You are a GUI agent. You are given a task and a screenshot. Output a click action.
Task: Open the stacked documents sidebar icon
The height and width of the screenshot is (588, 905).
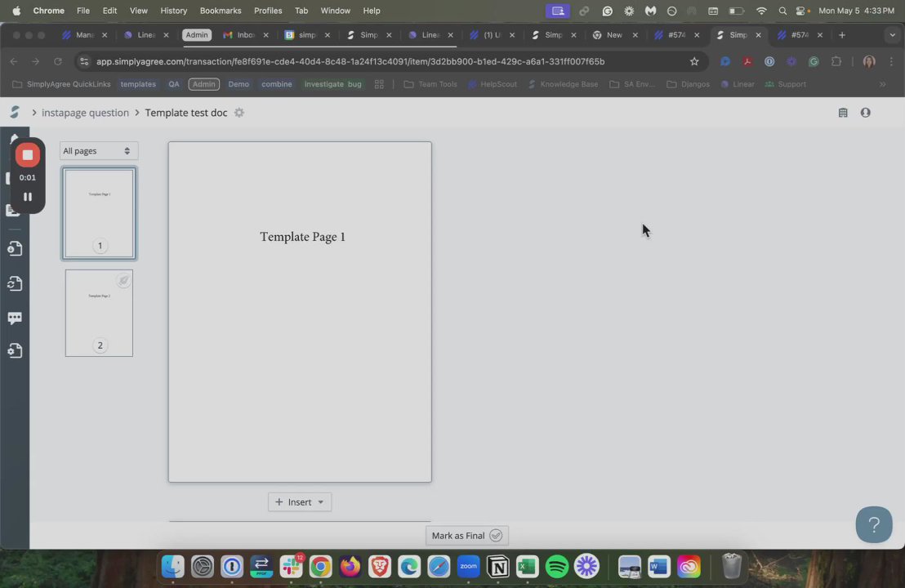(13, 210)
